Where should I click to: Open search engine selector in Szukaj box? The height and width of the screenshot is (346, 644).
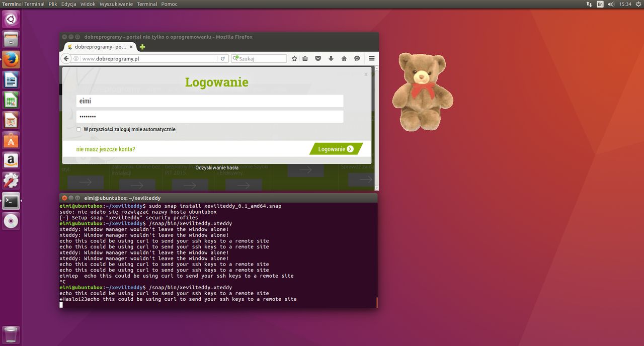point(235,58)
